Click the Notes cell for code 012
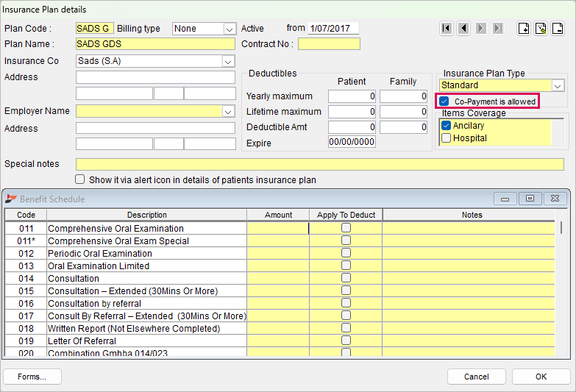Screen dimensions: 576x392 click(x=469, y=253)
